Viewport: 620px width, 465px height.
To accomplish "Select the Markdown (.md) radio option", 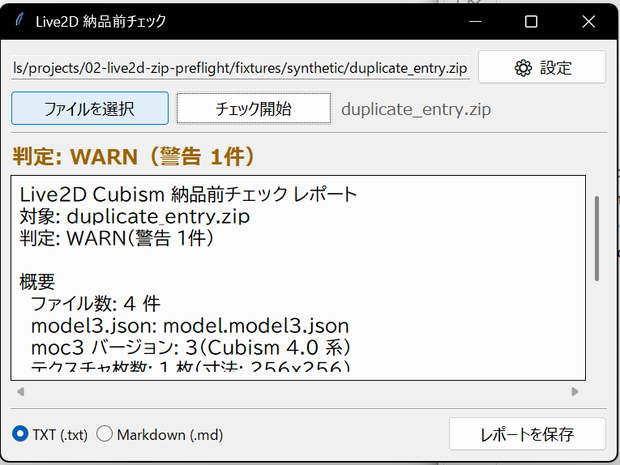I will pyautogui.click(x=104, y=434).
